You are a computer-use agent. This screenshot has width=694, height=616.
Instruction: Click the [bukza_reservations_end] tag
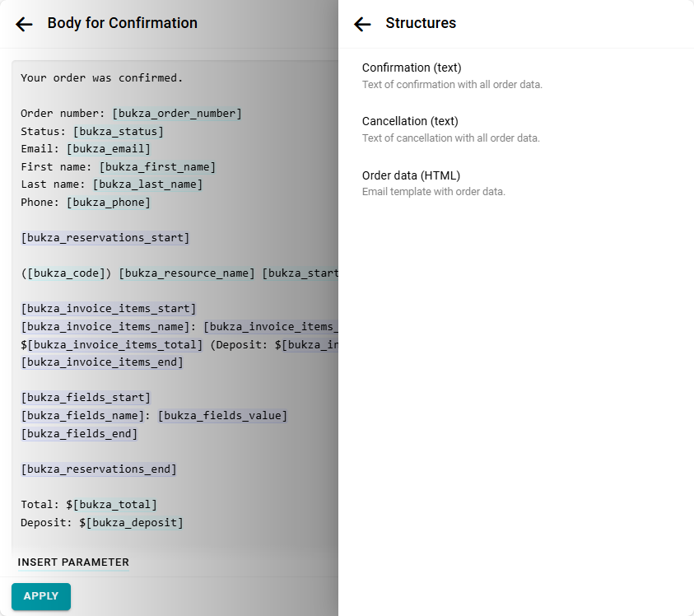click(x=99, y=469)
